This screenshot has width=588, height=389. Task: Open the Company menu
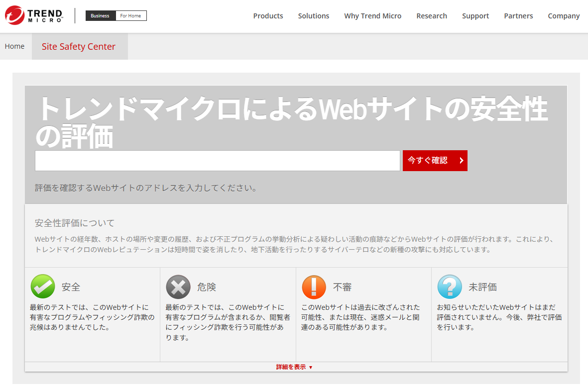[564, 16]
